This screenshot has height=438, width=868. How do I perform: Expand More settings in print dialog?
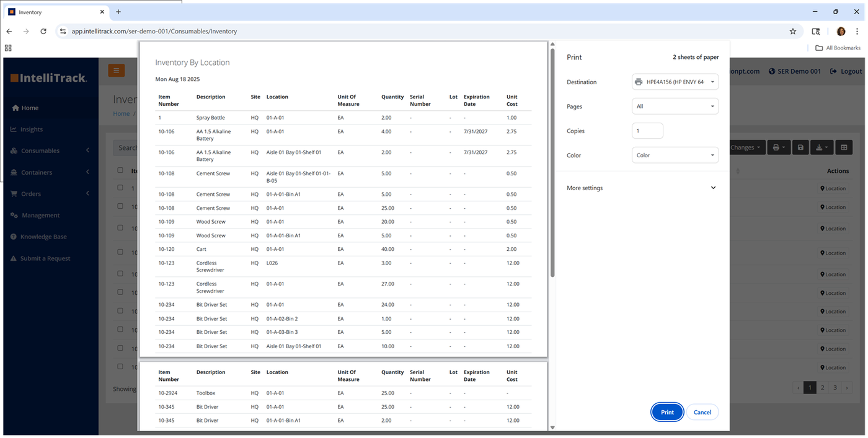pos(643,188)
